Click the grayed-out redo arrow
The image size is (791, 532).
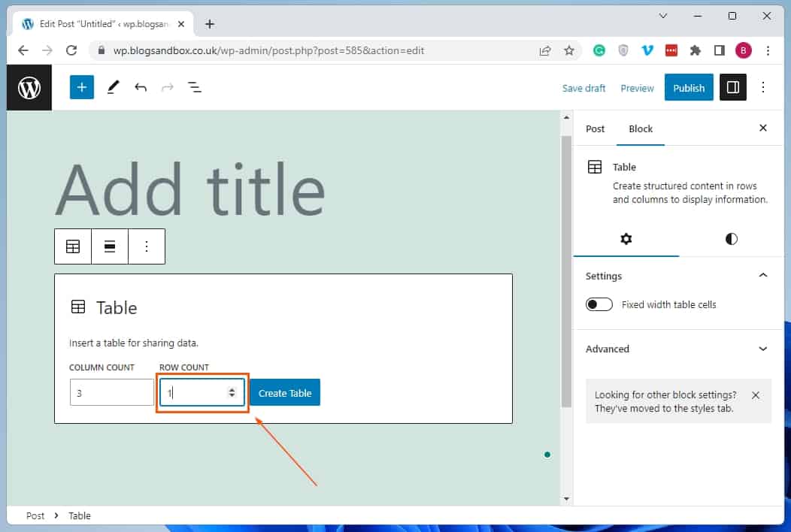click(x=168, y=87)
